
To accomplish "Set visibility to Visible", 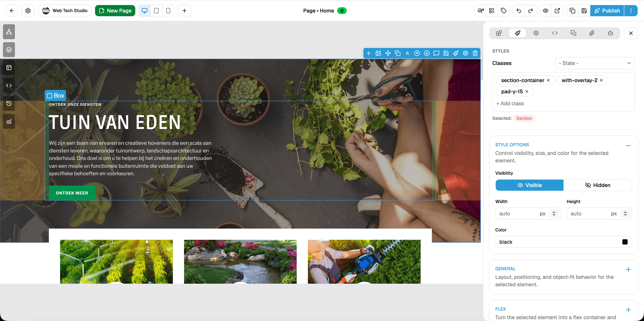I will pos(529,185).
